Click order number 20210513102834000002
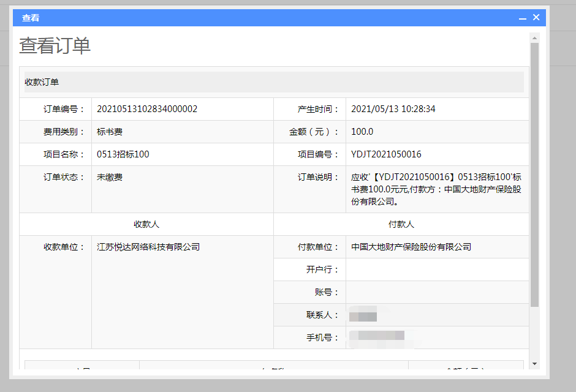The height and width of the screenshot is (392, 576). pyautogui.click(x=147, y=109)
